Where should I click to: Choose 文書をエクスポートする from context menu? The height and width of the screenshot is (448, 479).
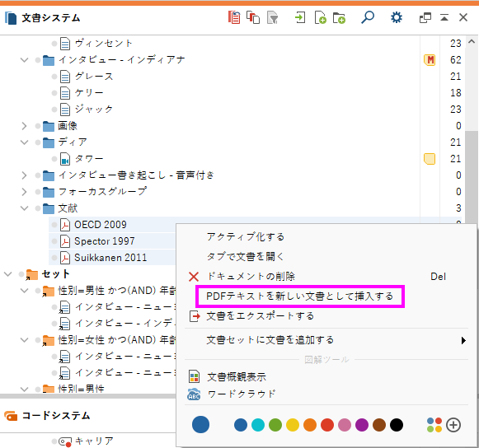(x=260, y=316)
